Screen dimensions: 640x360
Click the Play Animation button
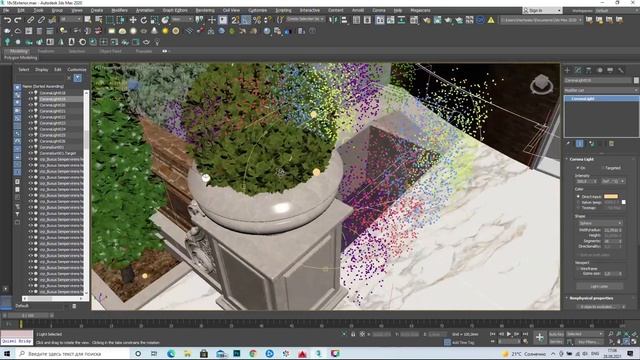509,334
